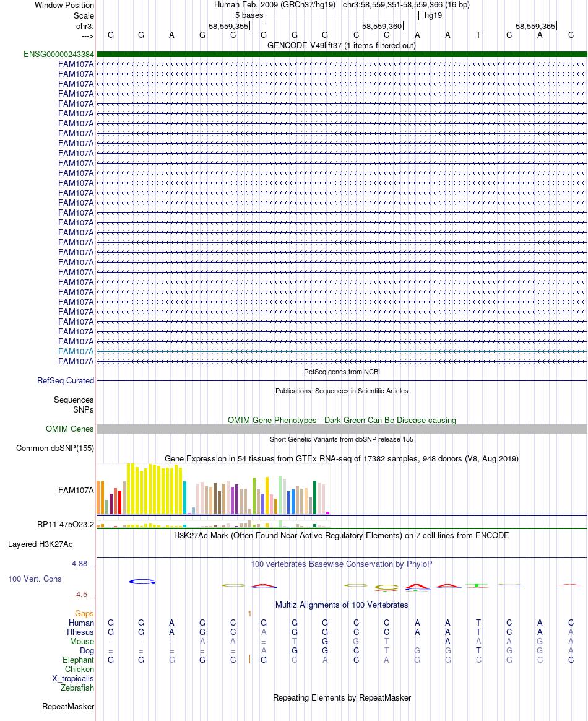Click the RefSeq Curated track label
This screenshot has width=588, height=721.
tap(66, 381)
